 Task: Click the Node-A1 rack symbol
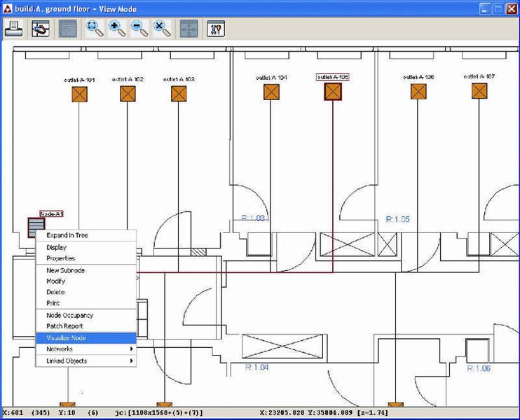click(x=36, y=227)
